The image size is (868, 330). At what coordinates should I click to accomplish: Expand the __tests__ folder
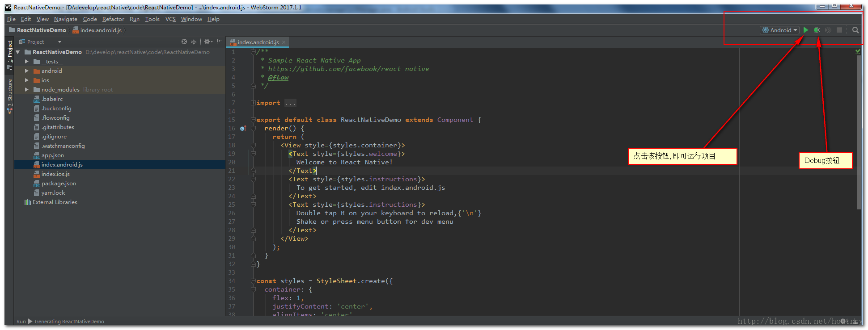click(x=27, y=61)
